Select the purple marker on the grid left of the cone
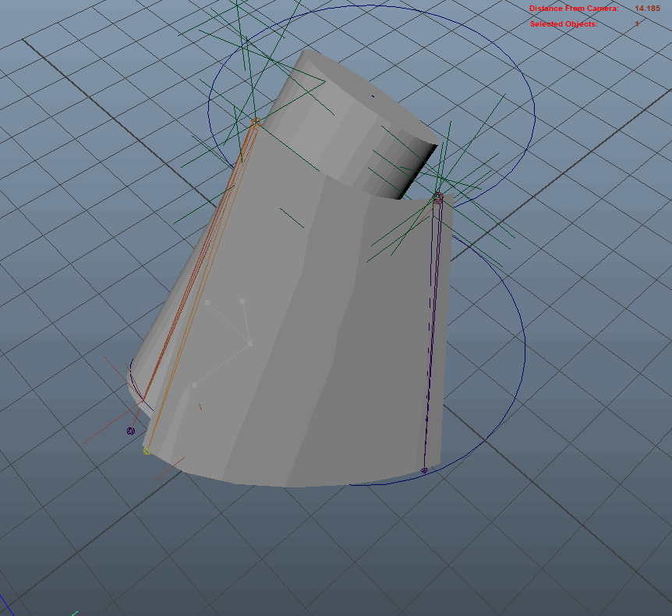This screenshot has height=616, width=672. pos(131,430)
